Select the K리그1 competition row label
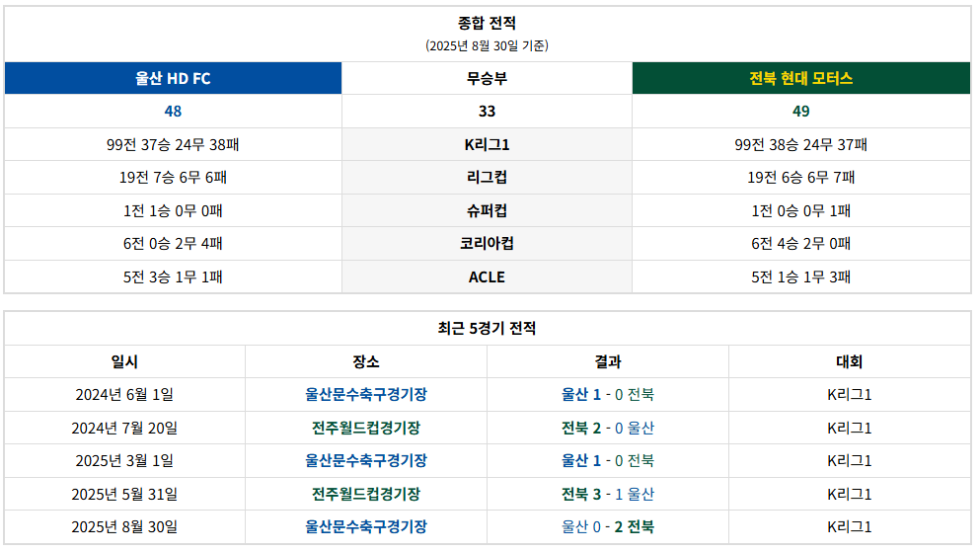This screenshot has width=980, height=552. pos(487,145)
